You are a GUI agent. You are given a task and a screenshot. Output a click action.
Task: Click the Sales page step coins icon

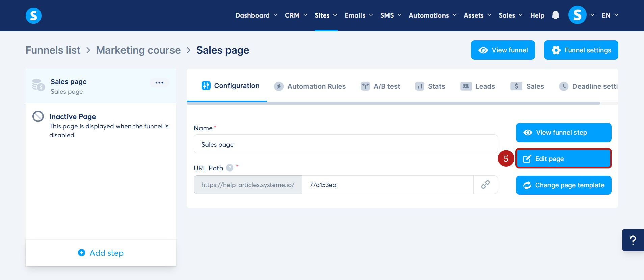point(38,85)
